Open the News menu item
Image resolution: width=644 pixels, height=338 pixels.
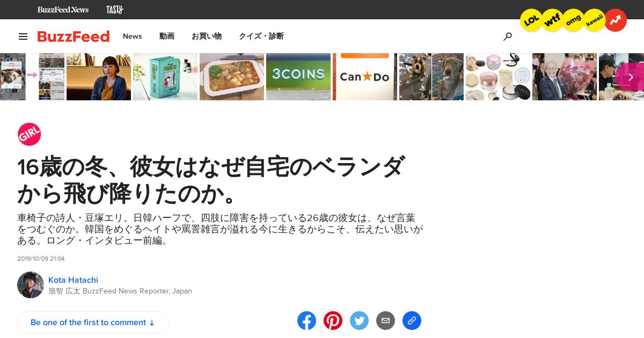[x=133, y=36]
